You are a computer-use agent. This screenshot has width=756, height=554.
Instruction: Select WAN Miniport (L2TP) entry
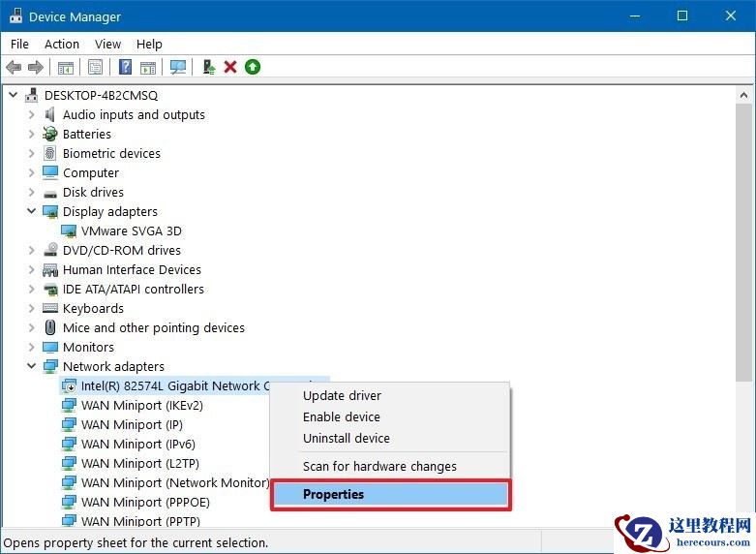click(140, 463)
